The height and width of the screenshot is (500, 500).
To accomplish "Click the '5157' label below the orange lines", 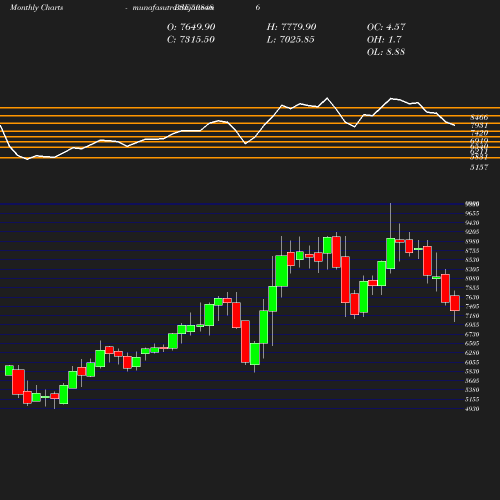I will (479, 167).
